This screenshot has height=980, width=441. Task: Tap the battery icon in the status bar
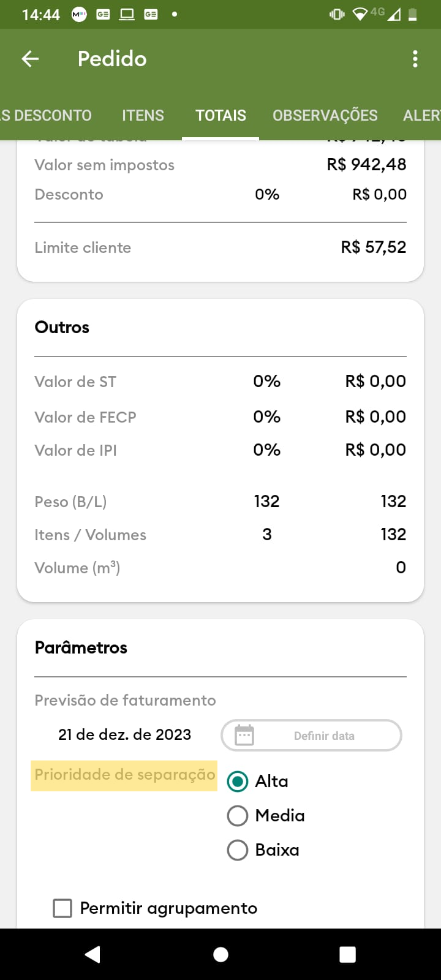click(413, 14)
